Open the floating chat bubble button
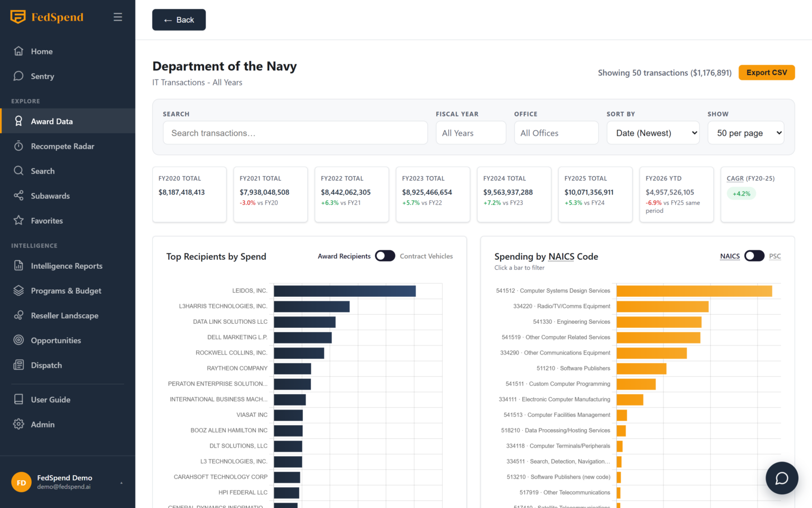 tap(782, 478)
